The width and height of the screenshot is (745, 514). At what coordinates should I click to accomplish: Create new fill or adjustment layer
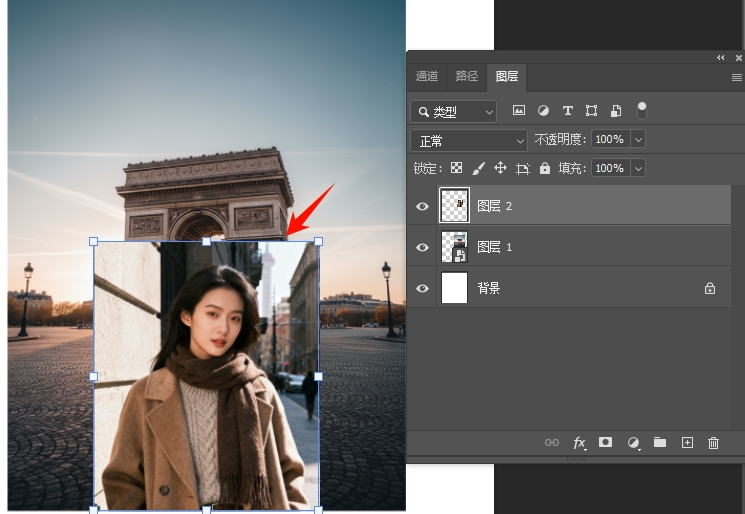633,442
